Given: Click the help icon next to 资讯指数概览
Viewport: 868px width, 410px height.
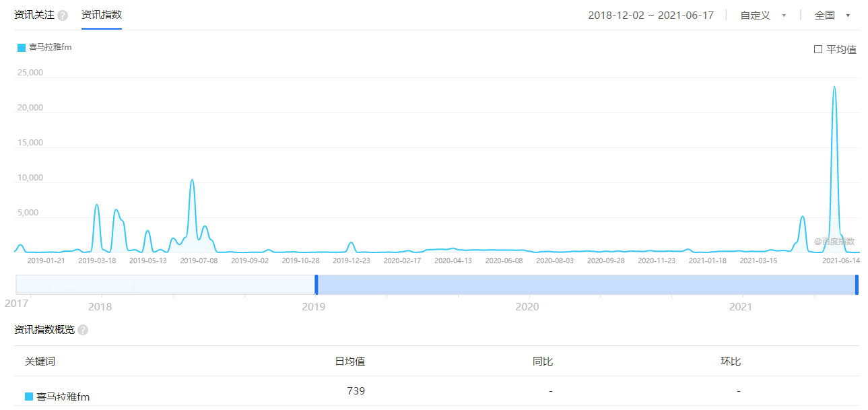Looking at the screenshot, I should pos(83,330).
